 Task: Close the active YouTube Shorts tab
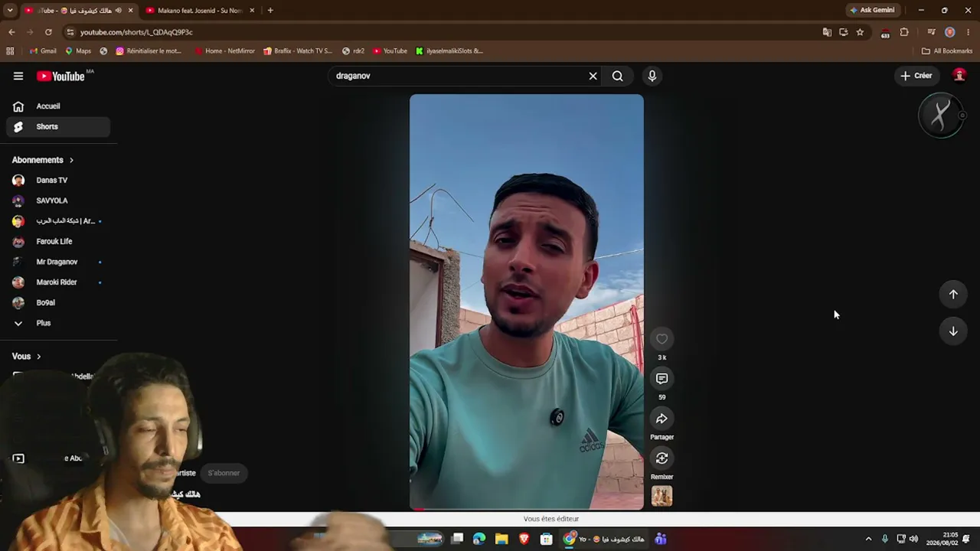tap(130, 11)
